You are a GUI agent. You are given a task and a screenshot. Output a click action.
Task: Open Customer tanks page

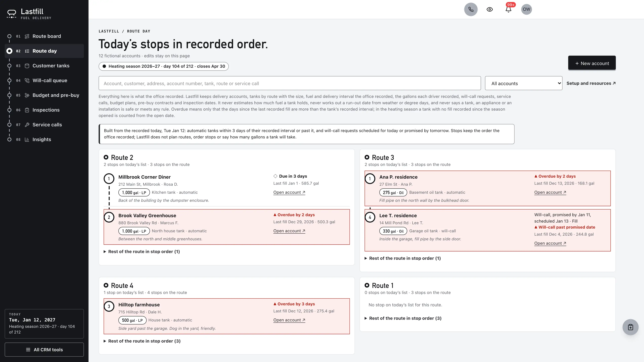click(44, 66)
